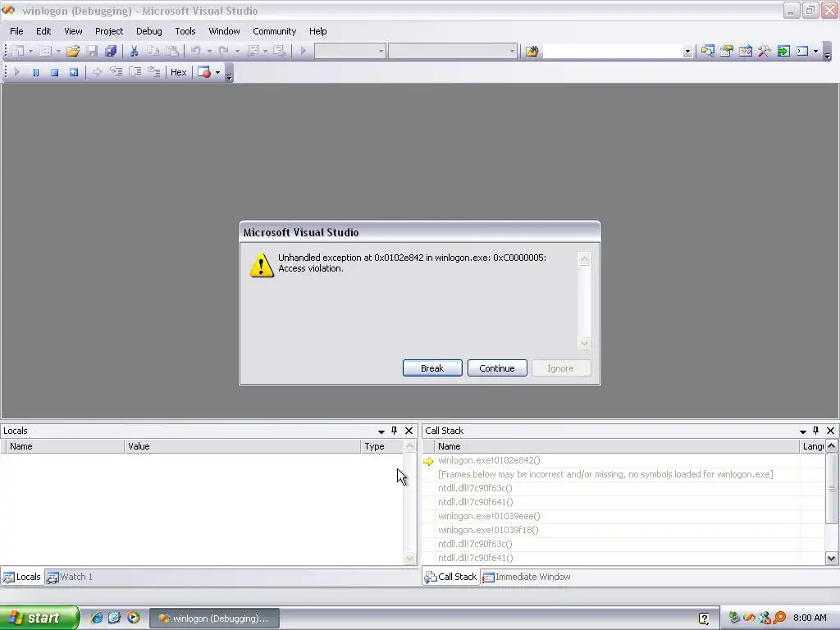Select the Locals tab
The image size is (840, 630).
pos(22,577)
